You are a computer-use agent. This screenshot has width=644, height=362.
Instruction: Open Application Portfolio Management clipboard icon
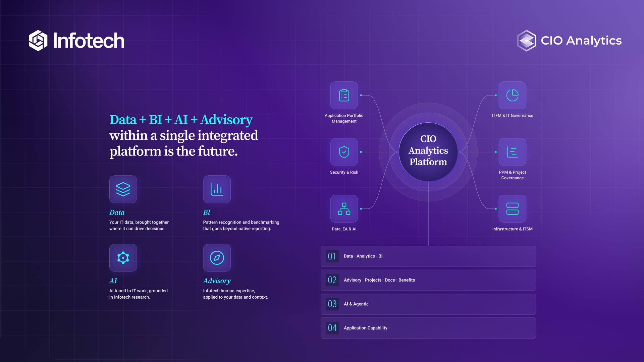pyautogui.click(x=344, y=95)
